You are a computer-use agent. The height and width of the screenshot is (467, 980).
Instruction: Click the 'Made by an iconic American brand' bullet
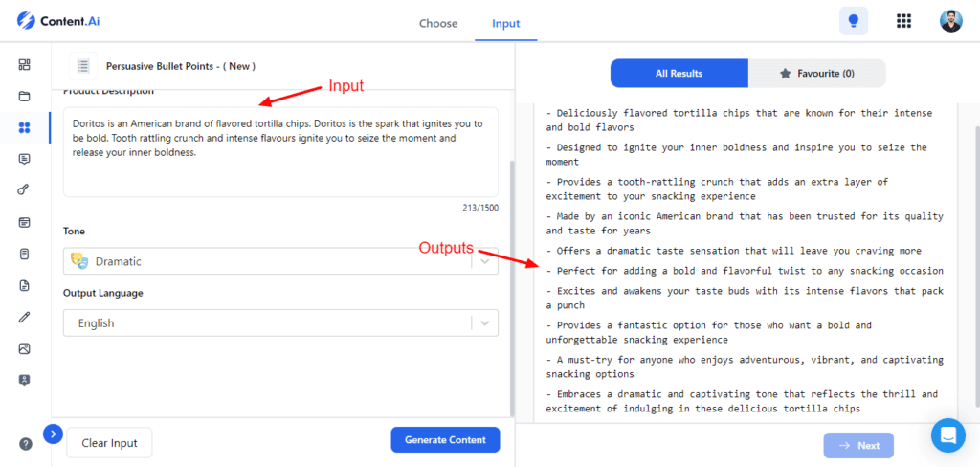(x=745, y=224)
